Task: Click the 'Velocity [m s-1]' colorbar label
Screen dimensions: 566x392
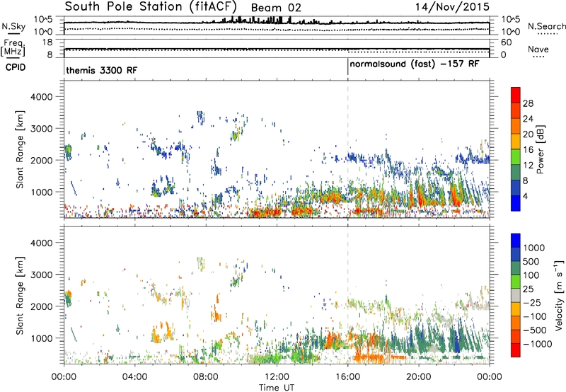Action: coord(559,295)
